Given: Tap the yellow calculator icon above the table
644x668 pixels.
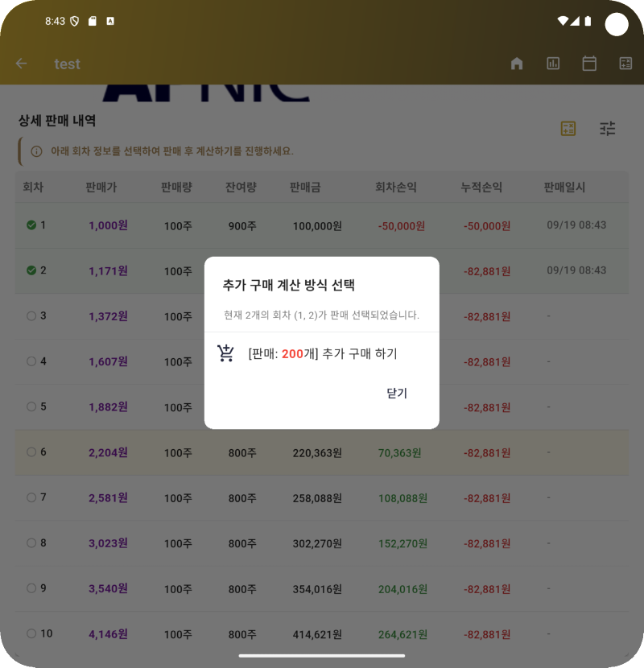Looking at the screenshot, I should pos(568,128).
